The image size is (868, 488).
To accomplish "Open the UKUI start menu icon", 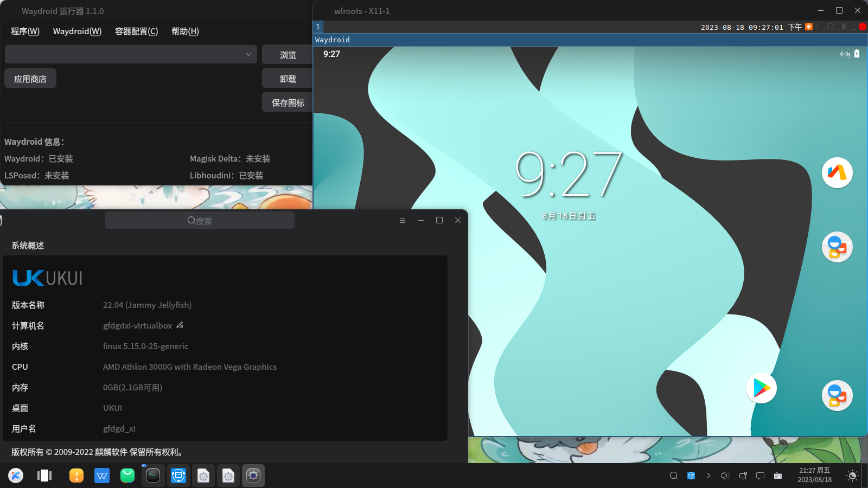I will pos(16,476).
